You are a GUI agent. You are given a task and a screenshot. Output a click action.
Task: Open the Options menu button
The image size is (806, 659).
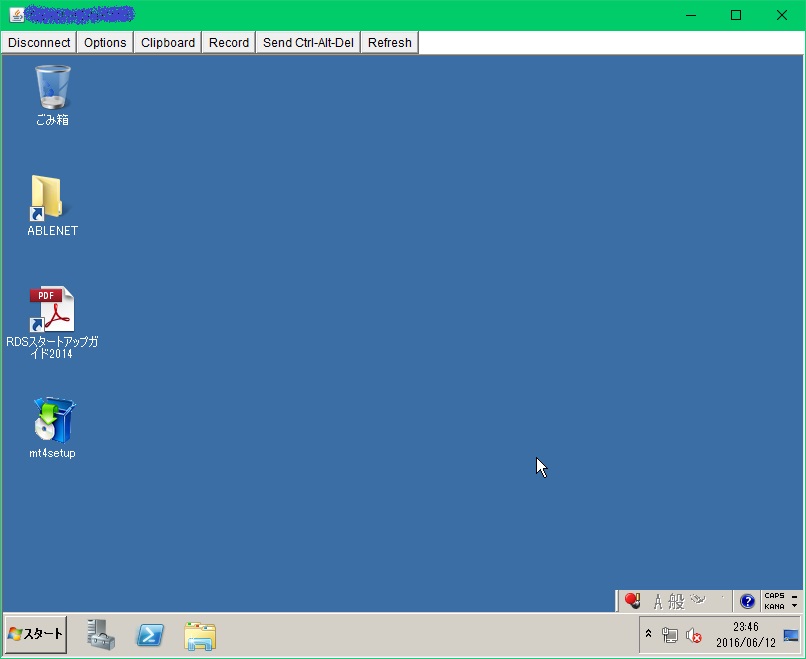[105, 43]
